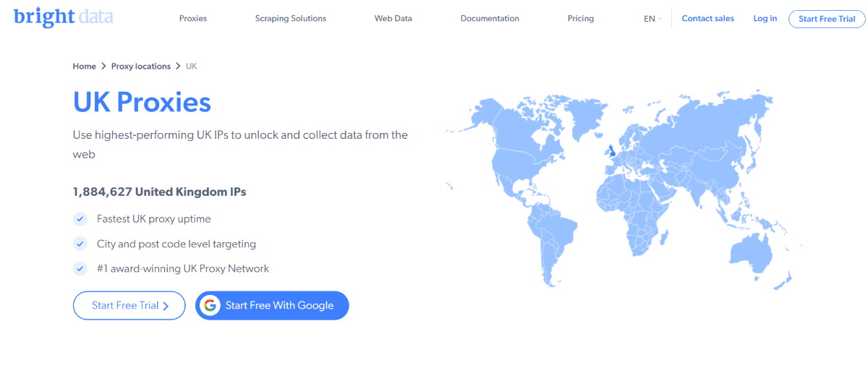Expand the Proxies menu
The width and height of the screenshot is (868, 381).
pos(193,19)
